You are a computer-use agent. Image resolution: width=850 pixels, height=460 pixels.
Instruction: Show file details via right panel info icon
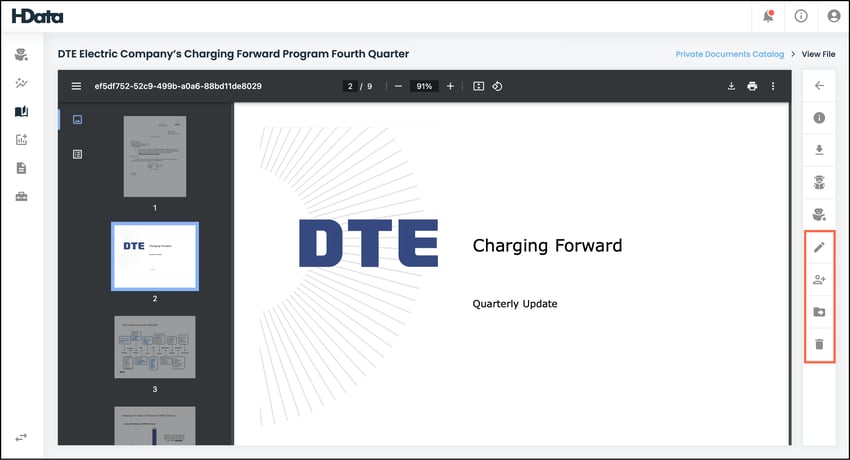point(819,118)
